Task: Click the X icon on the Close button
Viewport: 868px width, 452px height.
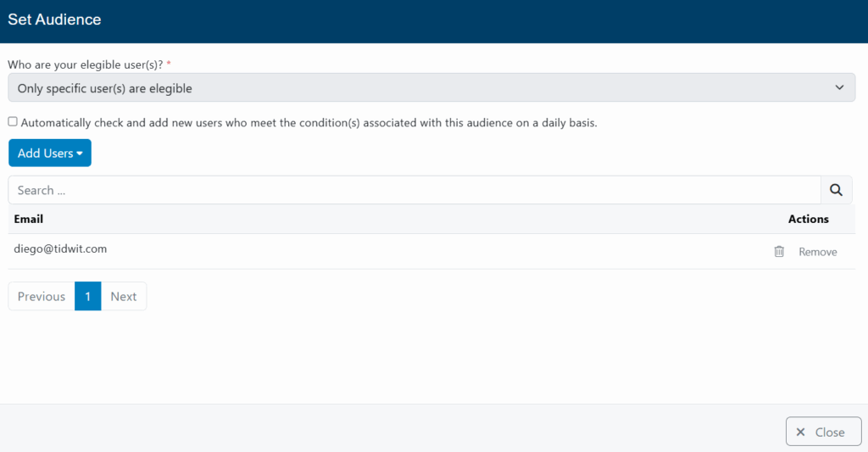Action: [x=801, y=432]
